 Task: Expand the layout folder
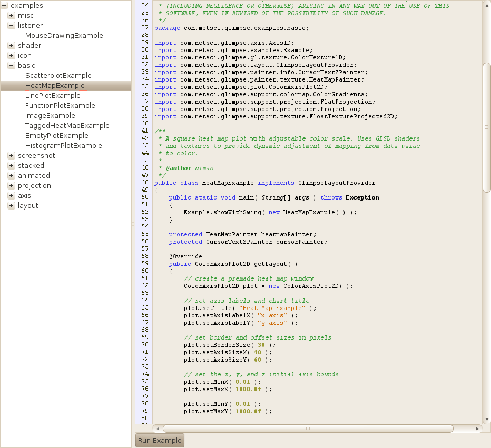11,205
